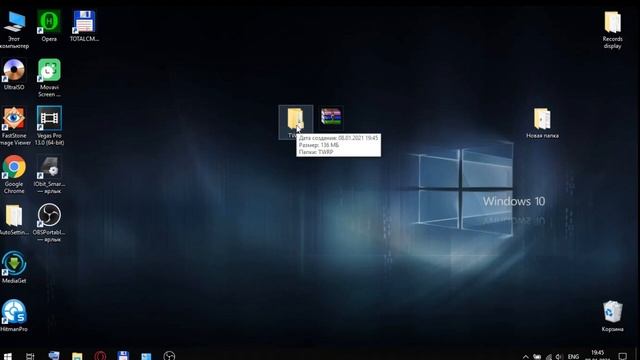Select the Recycle Bin icon

click(612, 316)
